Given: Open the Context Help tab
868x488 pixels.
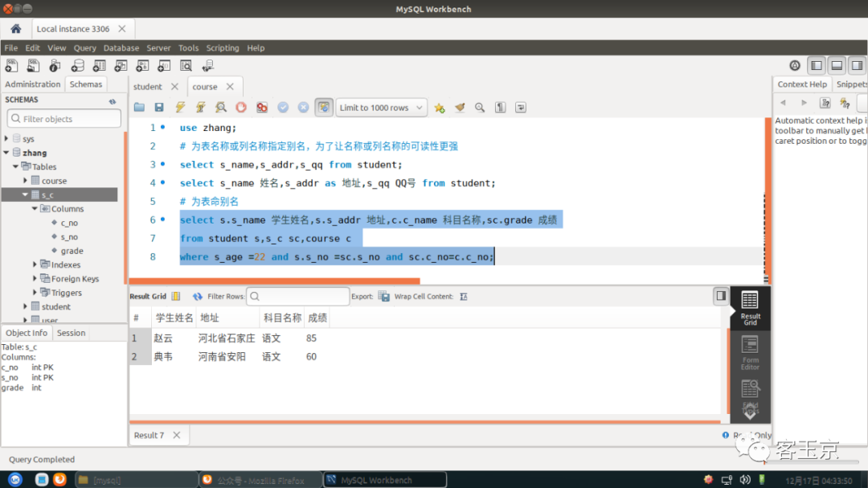Looking at the screenshot, I should pos(802,84).
